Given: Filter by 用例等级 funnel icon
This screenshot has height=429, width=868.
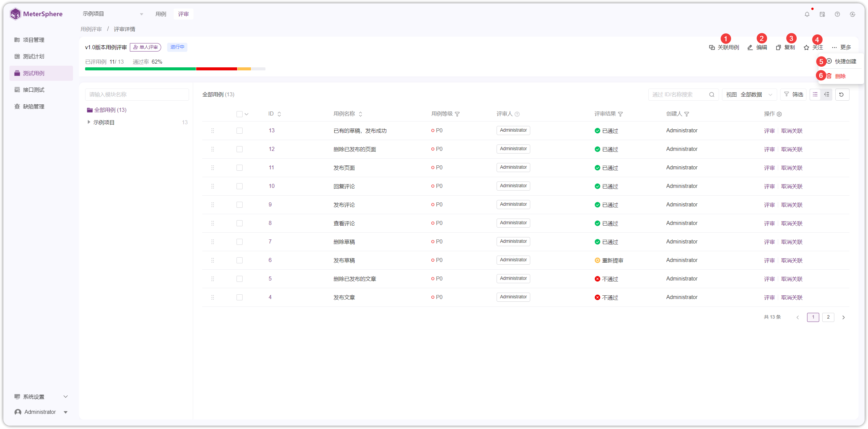Looking at the screenshot, I should click(457, 114).
